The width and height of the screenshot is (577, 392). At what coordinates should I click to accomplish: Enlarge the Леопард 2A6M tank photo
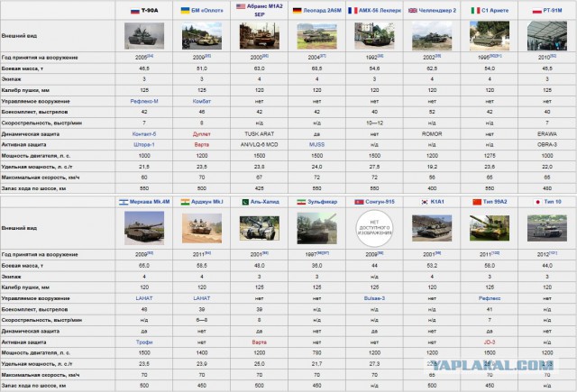tap(316, 36)
